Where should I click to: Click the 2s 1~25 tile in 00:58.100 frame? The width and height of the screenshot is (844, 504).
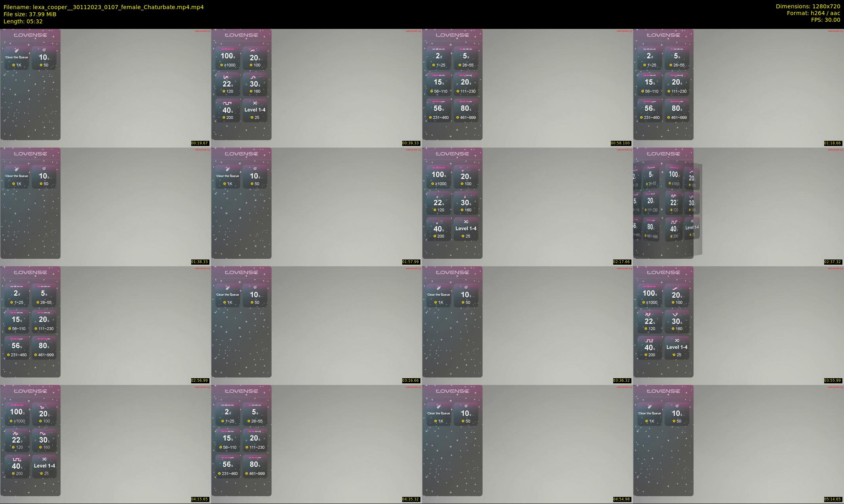pyautogui.click(x=439, y=58)
